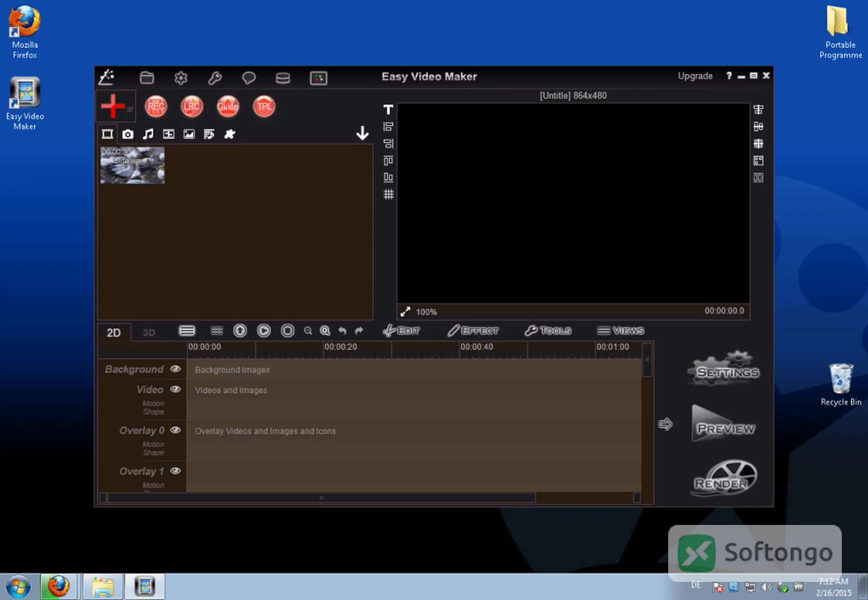
Task: Zoom in the timeline magnifier plus
Action: (325, 331)
